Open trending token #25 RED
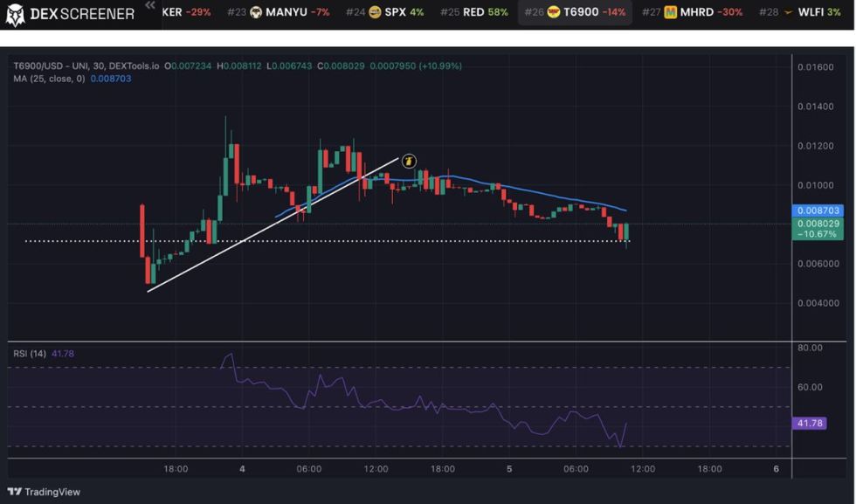This screenshot has height=504, width=856. click(x=473, y=12)
